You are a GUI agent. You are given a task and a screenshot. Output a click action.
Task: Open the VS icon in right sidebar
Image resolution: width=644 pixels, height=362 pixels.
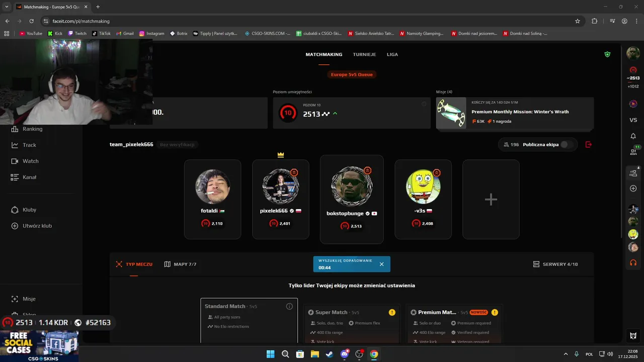tap(633, 120)
